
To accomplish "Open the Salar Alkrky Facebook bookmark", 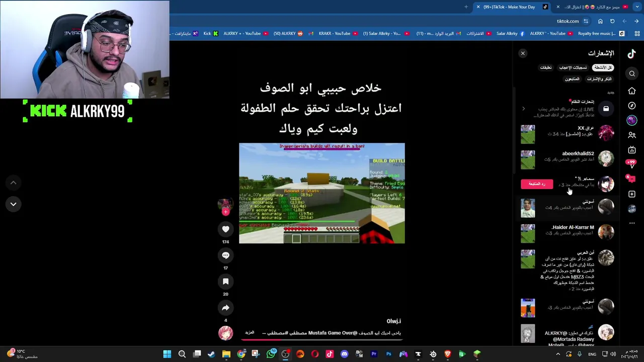I will pyautogui.click(x=510, y=34).
